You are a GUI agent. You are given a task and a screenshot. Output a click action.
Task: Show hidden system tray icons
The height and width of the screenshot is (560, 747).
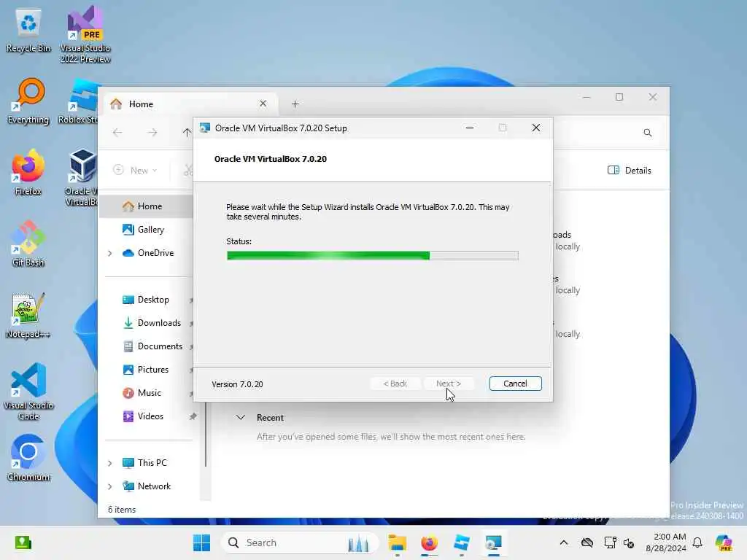[564, 542]
